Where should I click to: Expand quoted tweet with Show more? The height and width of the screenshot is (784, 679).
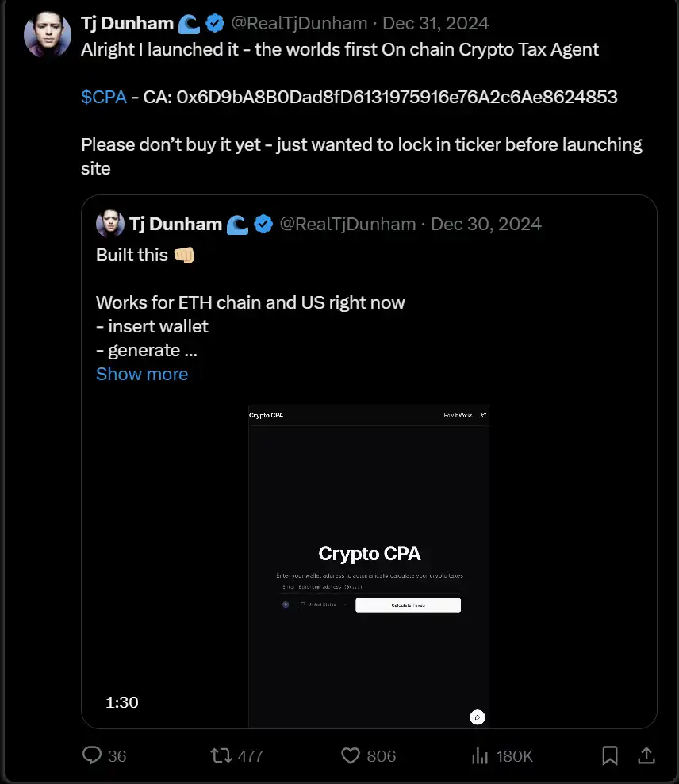[142, 374]
